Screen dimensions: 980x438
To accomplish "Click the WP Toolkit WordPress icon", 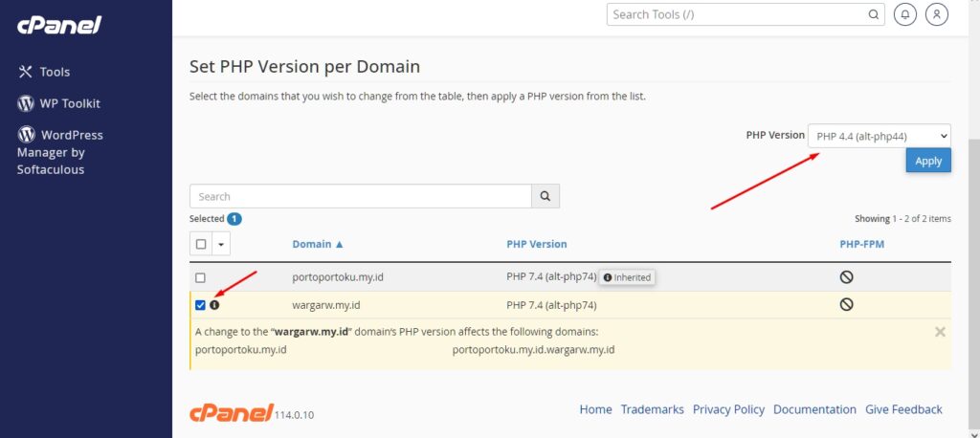I will (26, 103).
